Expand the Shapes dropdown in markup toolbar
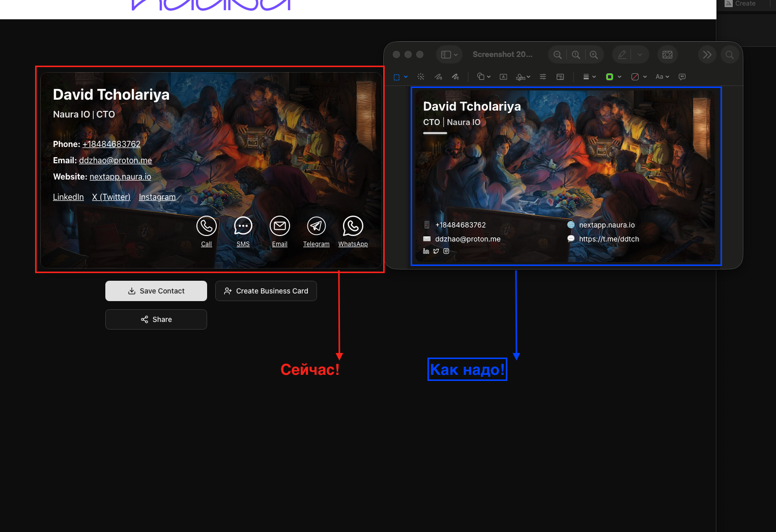Viewport: 776px width, 532px height. tap(483, 76)
